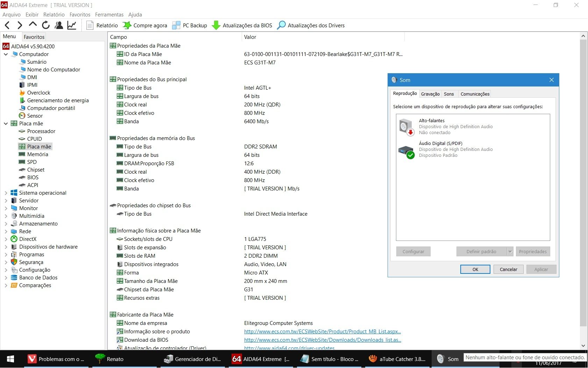Viewport: 588px width, 368px height.
Task: Open the graph chart icon in toolbar
Action: pos(72,25)
